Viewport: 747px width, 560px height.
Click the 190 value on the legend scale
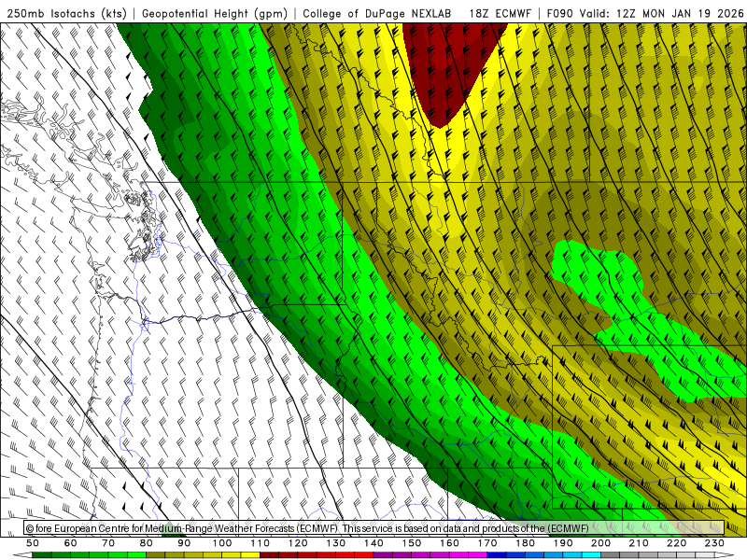[563, 543]
